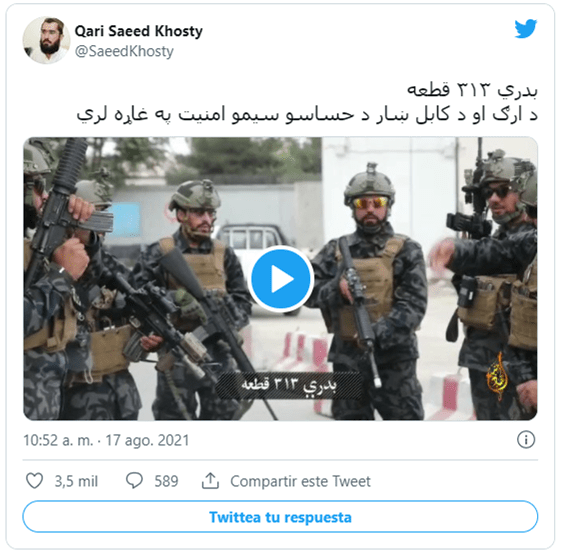The height and width of the screenshot is (560, 561).
Task: Click the Twitter bird logo icon
Action: point(525,29)
